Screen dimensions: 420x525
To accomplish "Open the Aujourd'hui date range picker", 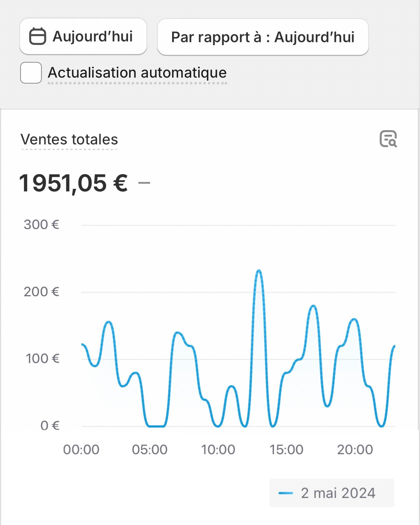I will tap(83, 37).
